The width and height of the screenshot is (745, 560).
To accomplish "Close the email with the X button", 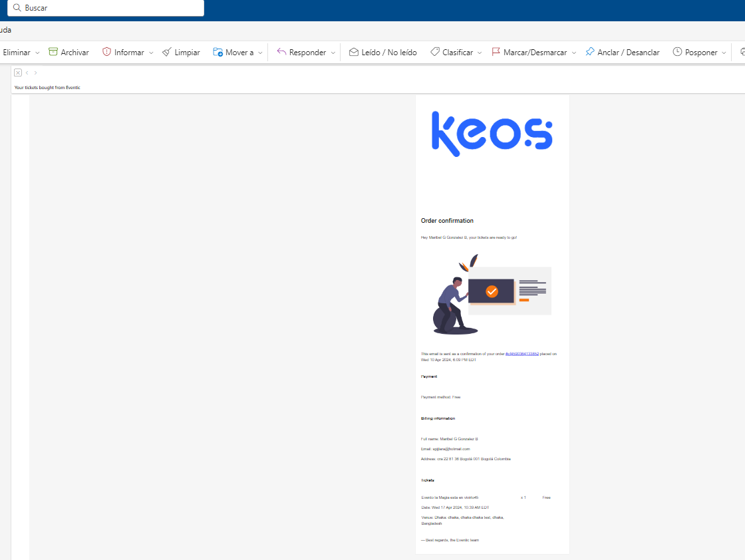I will (18, 72).
